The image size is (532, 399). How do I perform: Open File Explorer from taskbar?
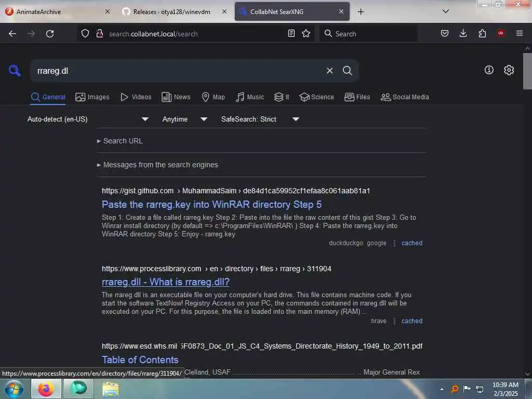(111, 389)
